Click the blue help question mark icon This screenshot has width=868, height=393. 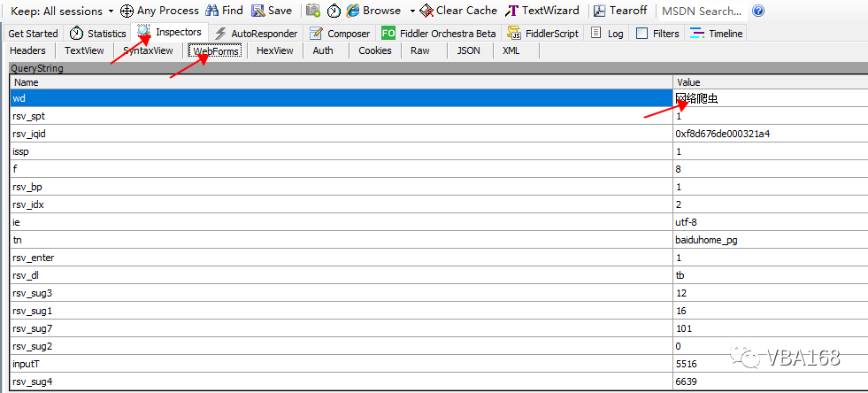tap(758, 12)
